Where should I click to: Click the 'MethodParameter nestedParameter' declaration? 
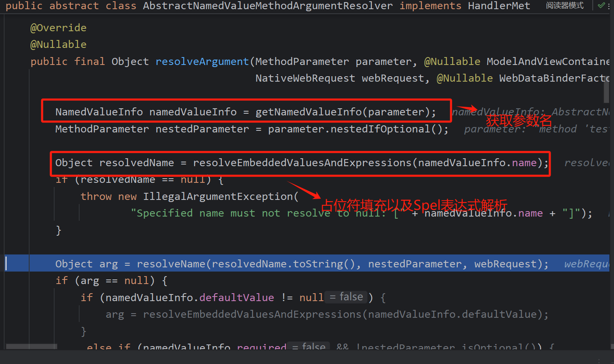(x=152, y=129)
